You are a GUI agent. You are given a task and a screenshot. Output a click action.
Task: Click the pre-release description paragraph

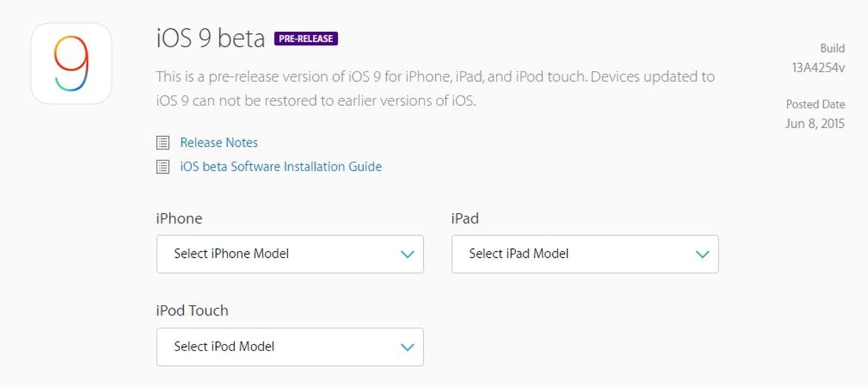point(435,89)
